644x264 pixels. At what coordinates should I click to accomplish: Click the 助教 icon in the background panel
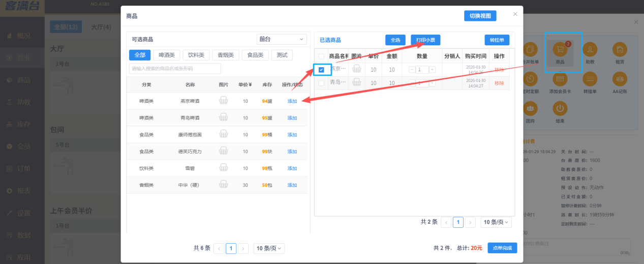(590, 49)
